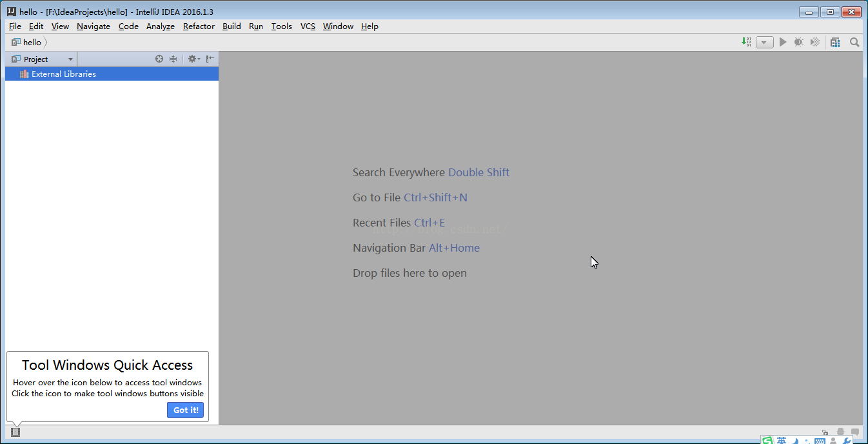Open the Project Structure icon

click(835, 42)
